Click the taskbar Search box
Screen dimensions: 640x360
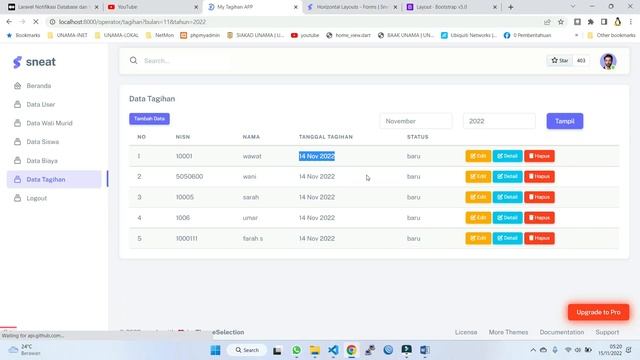coord(247,350)
